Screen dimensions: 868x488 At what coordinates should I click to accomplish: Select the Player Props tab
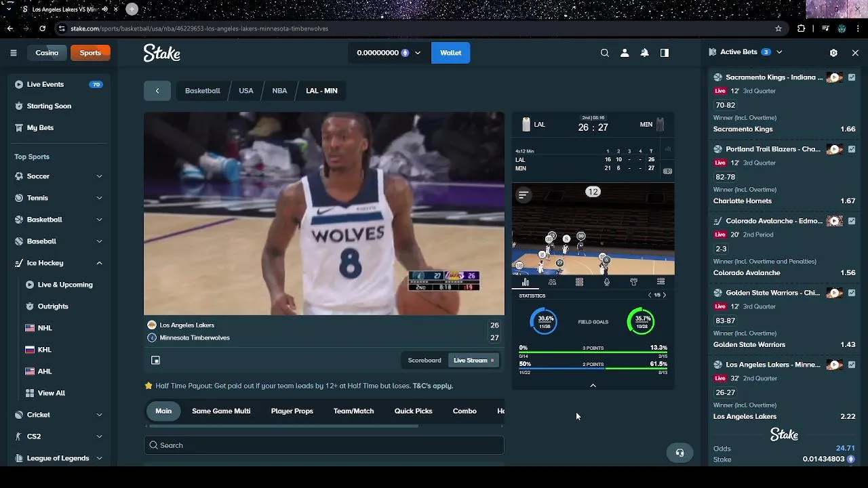[x=292, y=411]
